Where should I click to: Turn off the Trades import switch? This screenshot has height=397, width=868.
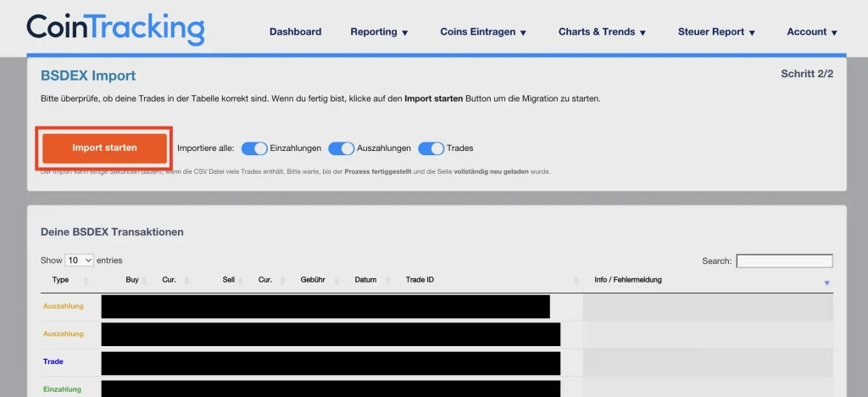431,148
